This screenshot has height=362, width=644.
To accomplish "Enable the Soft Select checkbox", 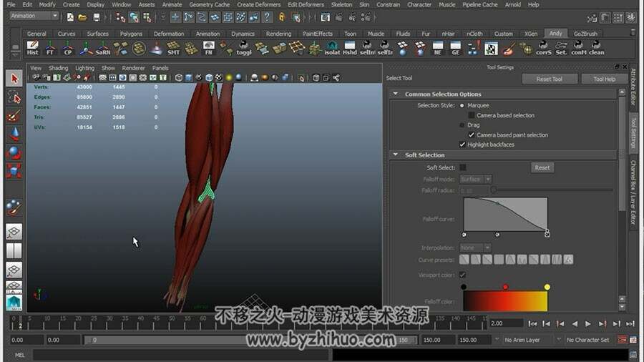I will click(x=463, y=167).
